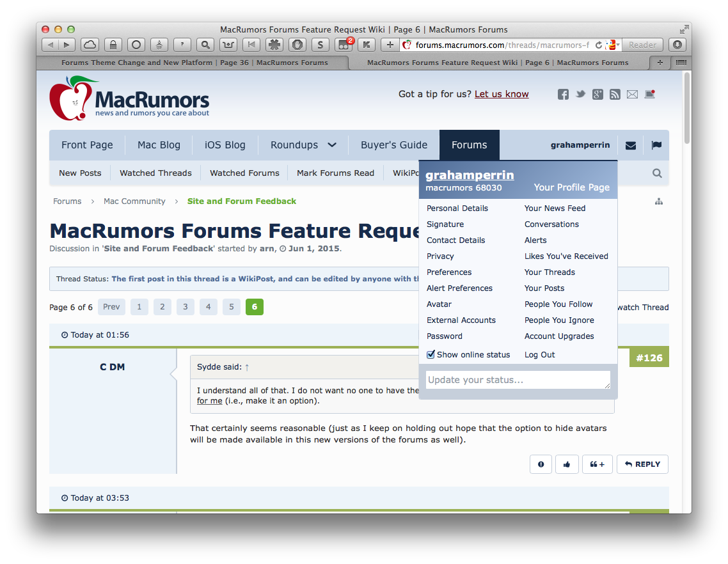Go forward with Safari's forward arrow
728x564 pixels.
point(67,45)
